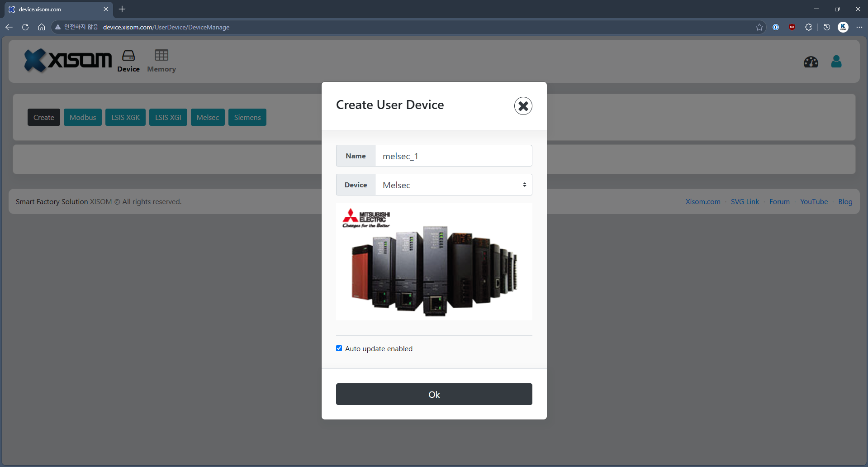Select the Siemens device filter
This screenshot has height=467, width=868.
[x=247, y=117]
